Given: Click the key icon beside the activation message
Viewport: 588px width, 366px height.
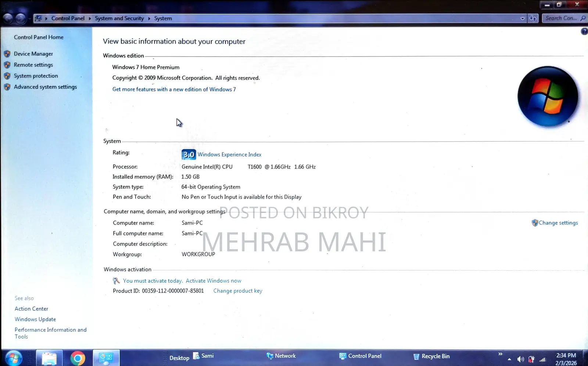Looking at the screenshot, I should [x=116, y=281].
